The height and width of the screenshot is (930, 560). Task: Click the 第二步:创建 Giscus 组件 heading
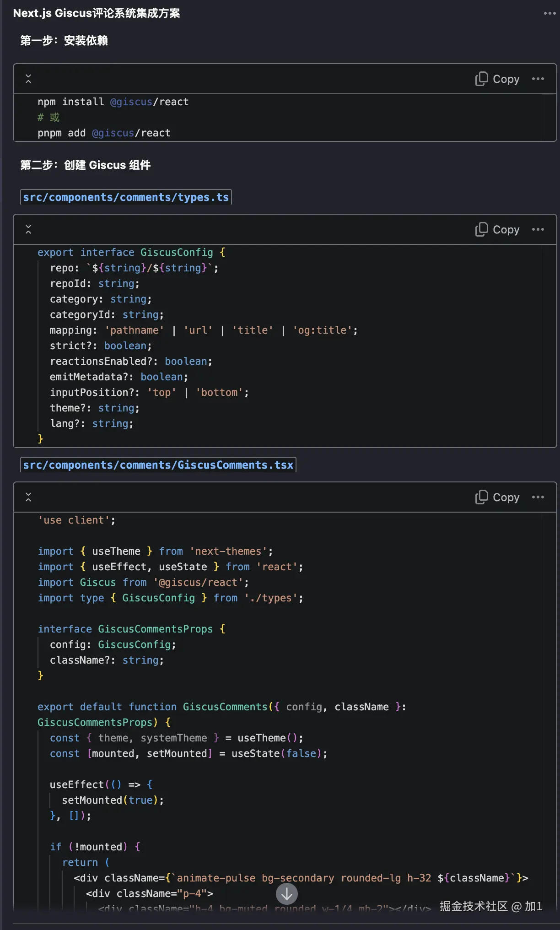coord(86,165)
